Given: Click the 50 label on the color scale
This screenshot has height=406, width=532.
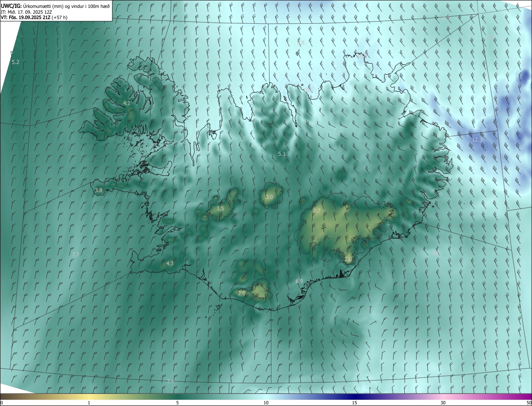Looking at the screenshot, I should pos(529,403).
